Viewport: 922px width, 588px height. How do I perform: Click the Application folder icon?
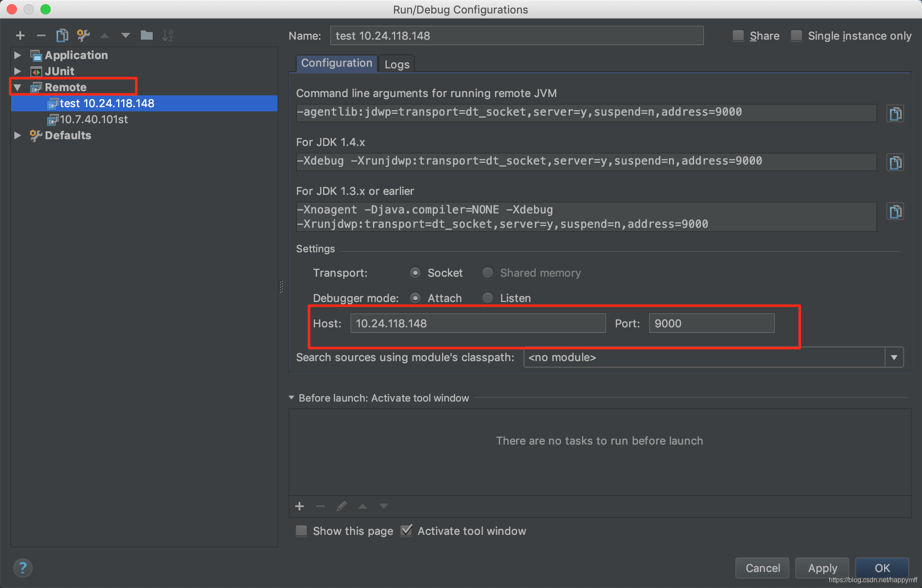click(x=36, y=55)
